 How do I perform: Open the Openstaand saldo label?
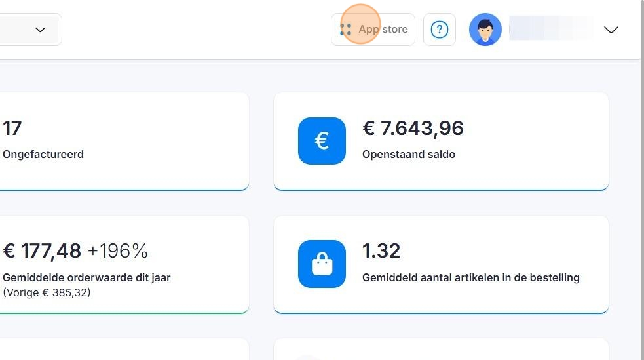[409, 155]
